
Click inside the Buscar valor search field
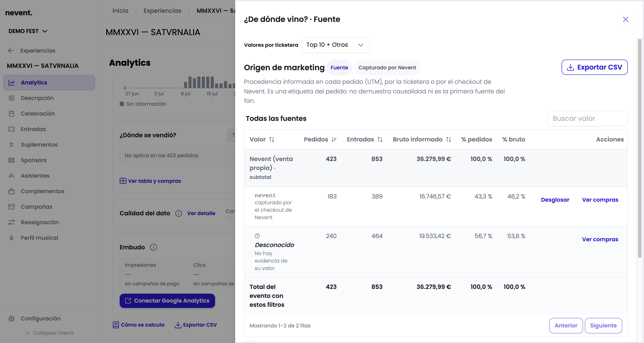(587, 119)
